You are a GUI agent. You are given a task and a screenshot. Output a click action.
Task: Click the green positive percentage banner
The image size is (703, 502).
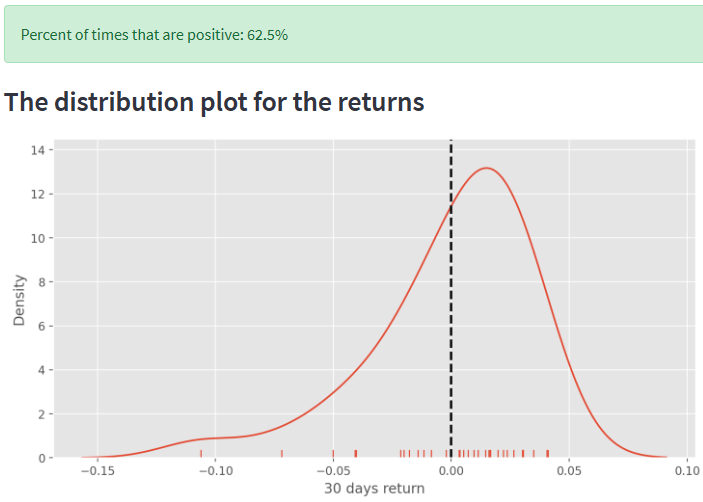(350, 35)
